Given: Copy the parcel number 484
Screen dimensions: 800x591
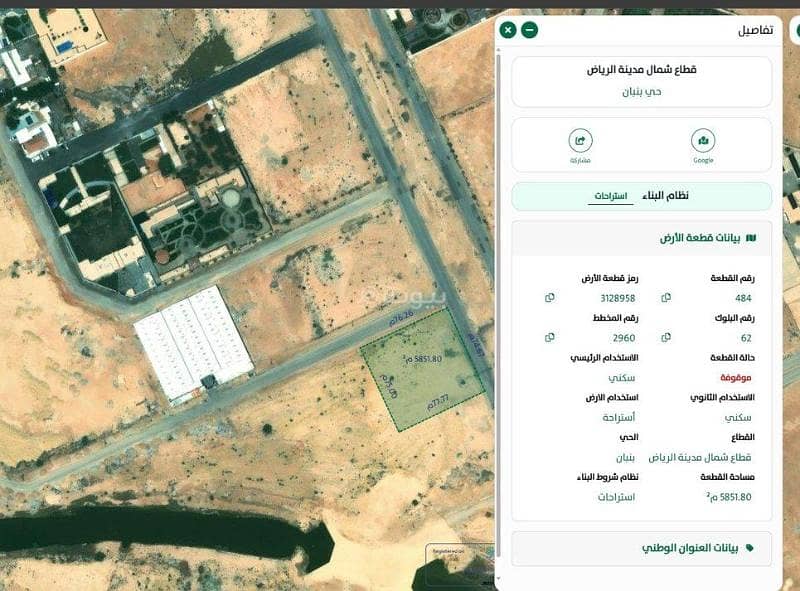Looking at the screenshot, I should tap(666, 298).
